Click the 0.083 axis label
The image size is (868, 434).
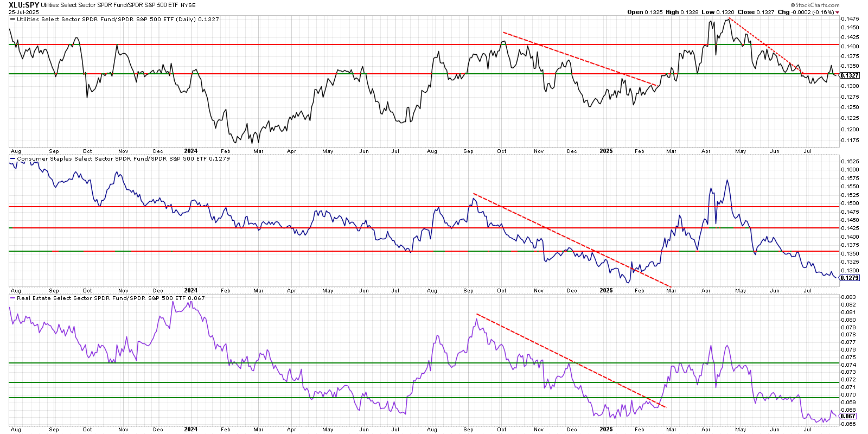(x=848, y=297)
